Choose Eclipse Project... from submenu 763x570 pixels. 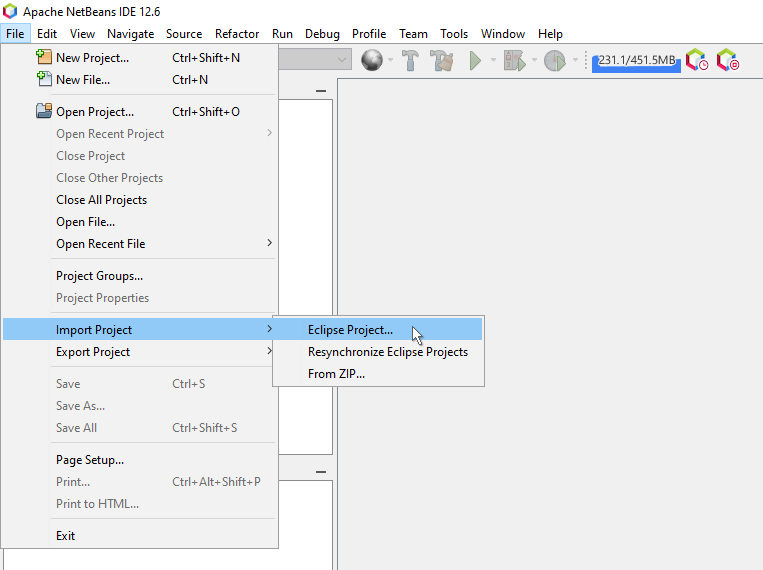click(378, 330)
